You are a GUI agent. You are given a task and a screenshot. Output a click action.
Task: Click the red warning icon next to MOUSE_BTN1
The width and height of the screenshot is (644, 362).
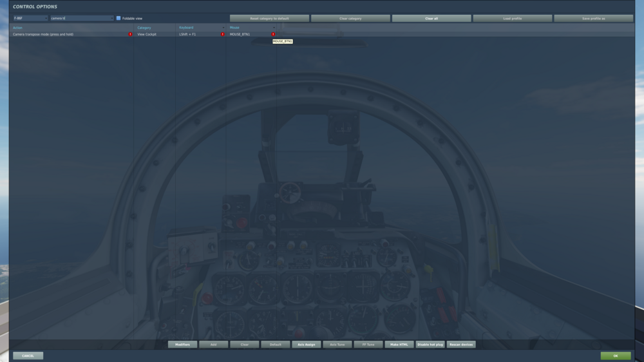(273, 35)
